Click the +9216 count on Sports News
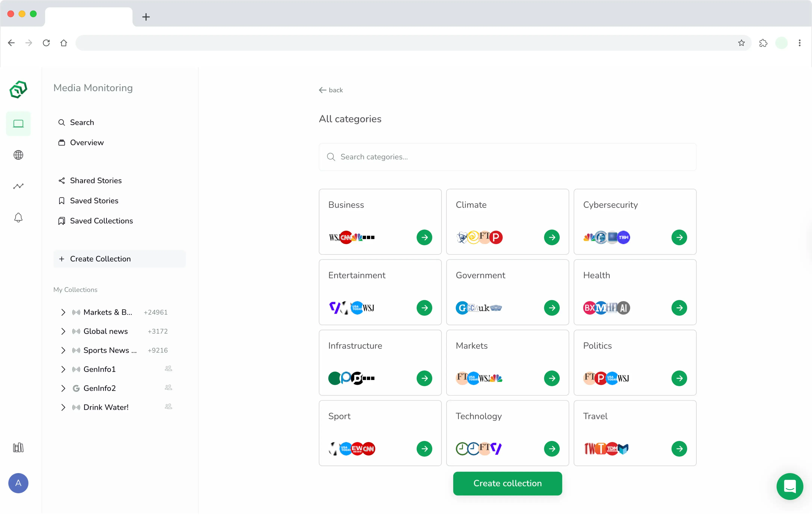 [158, 350]
